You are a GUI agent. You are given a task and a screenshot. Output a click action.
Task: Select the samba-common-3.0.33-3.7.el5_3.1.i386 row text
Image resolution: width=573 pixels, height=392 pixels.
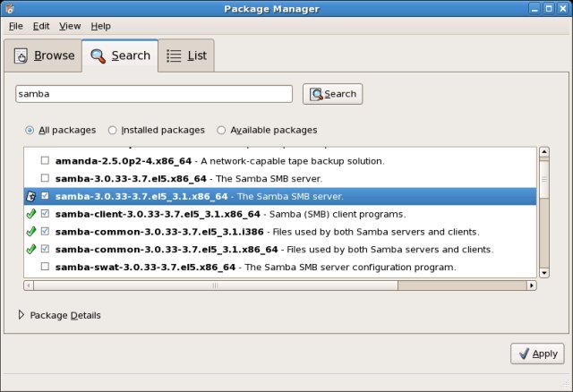tap(267, 232)
